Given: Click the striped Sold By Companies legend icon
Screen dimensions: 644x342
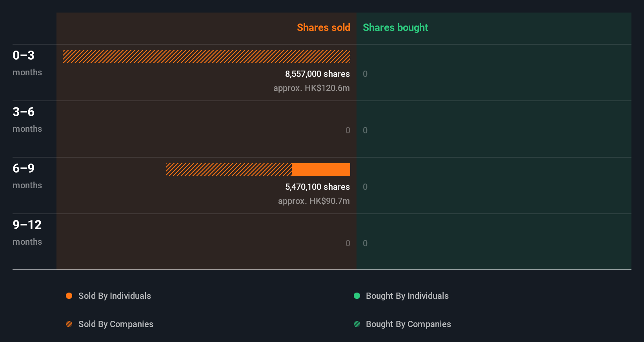Looking at the screenshot, I should pyautogui.click(x=69, y=324).
